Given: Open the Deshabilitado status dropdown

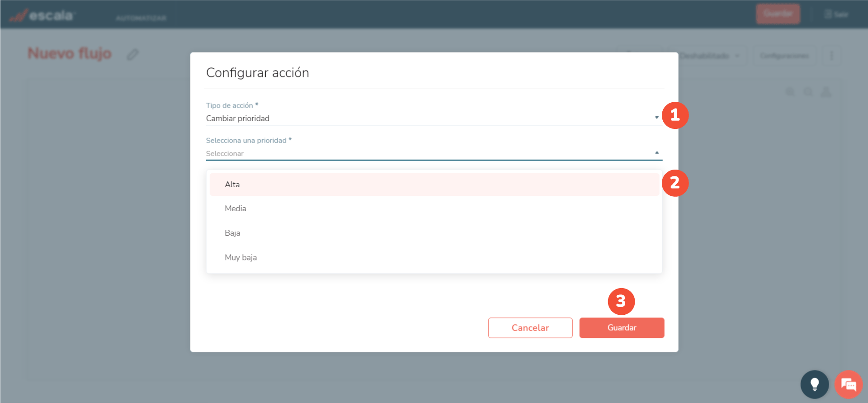Looking at the screenshot, I should (x=709, y=56).
